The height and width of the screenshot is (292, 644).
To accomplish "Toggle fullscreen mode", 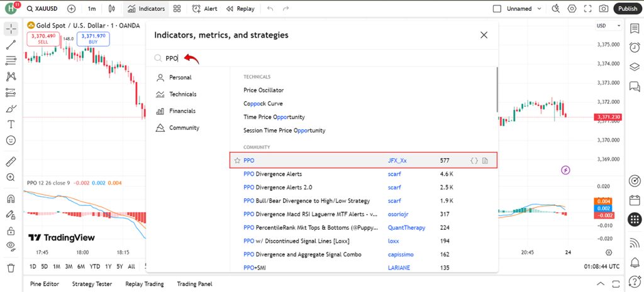I will point(588,9).
